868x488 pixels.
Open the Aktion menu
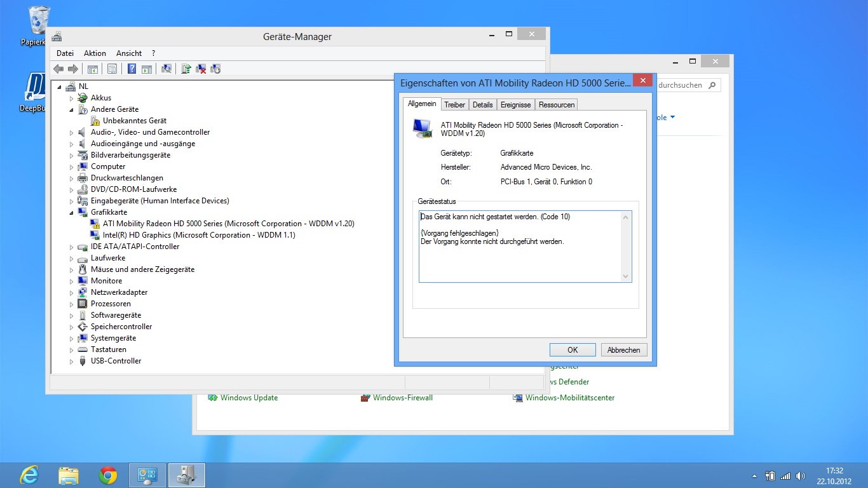95,53
